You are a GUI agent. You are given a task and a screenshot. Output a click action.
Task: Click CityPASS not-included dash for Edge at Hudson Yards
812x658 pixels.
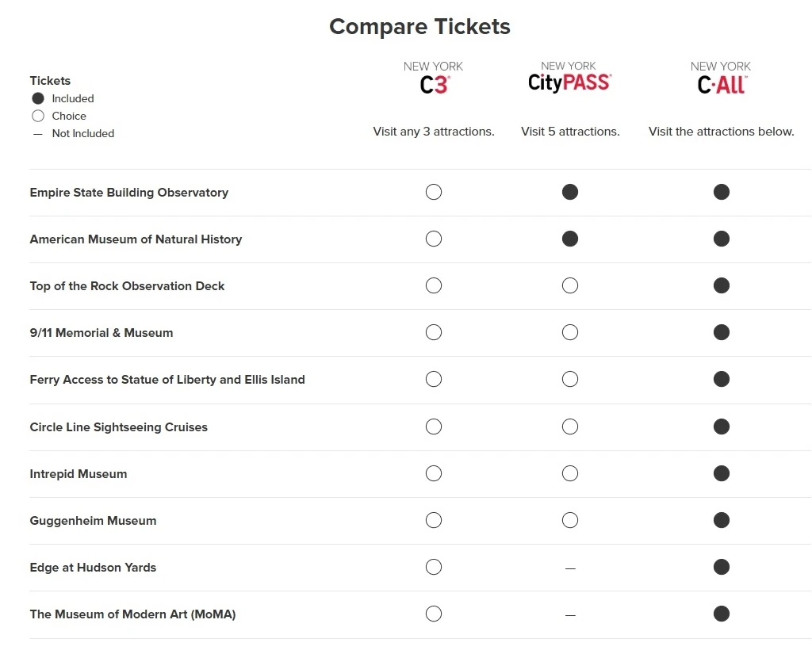570,568
